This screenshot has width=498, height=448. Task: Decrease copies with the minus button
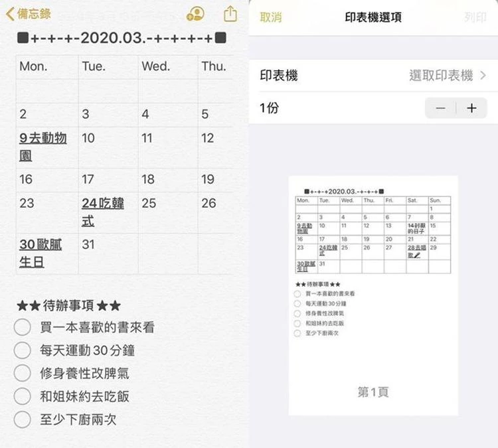(440, 108)
